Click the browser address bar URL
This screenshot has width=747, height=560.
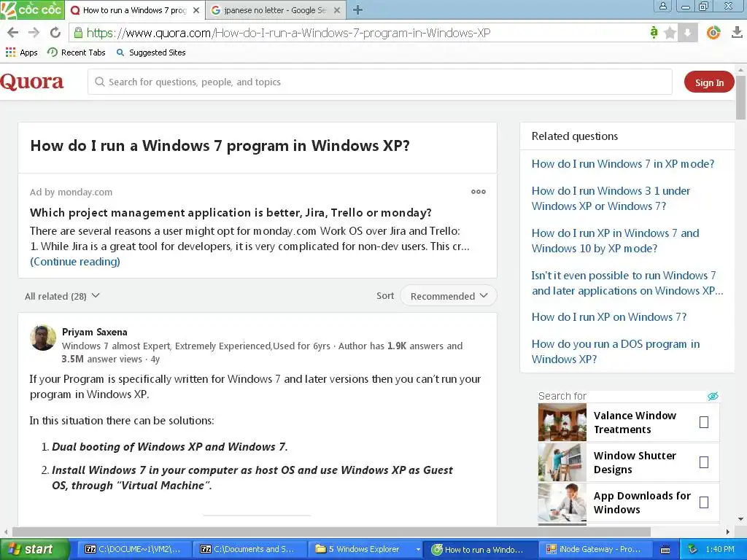click(x=288, y=33)
